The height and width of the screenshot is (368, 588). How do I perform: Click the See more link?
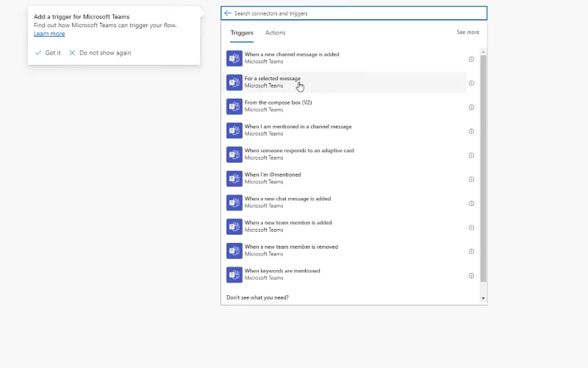467,32
